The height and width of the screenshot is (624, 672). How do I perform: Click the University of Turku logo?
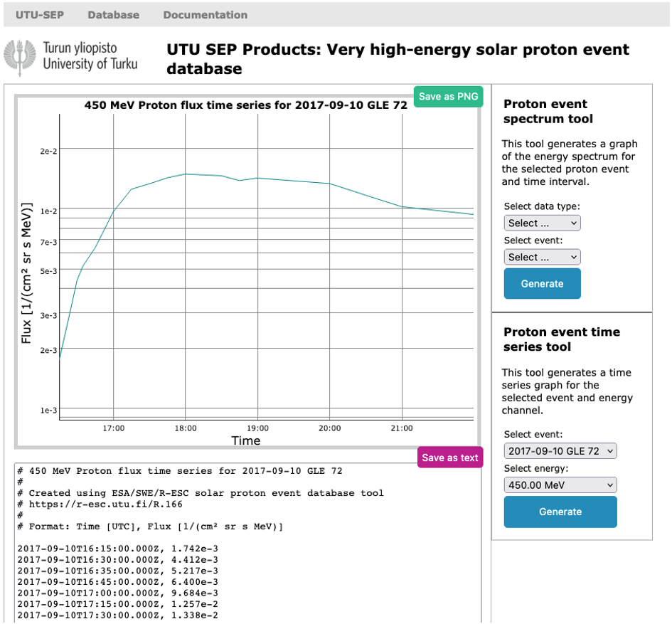(x=71, y=58)
